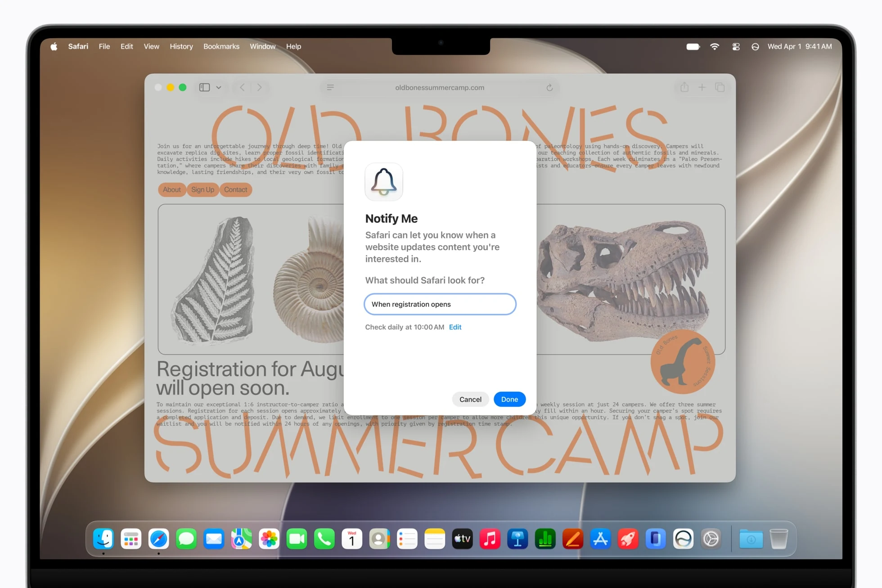Screen dimensions: 882x588
Task: Open System Settings from the Dock
Action: coord(711,539)
